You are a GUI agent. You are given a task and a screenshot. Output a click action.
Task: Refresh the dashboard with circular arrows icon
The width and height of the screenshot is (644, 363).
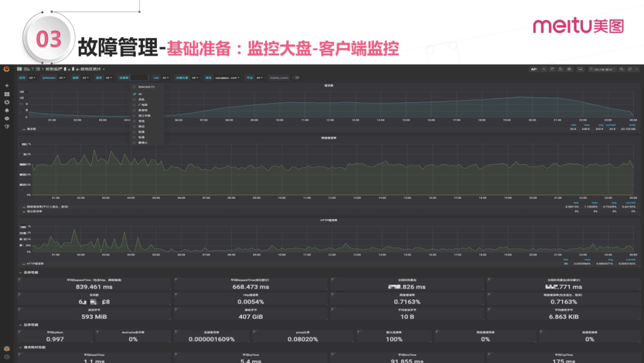point(630,69)
